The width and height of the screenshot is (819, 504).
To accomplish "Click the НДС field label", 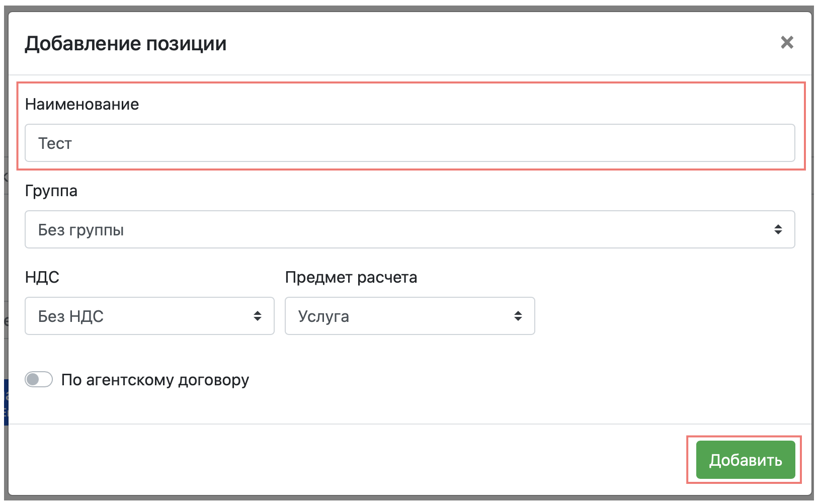I will point(42,278).
